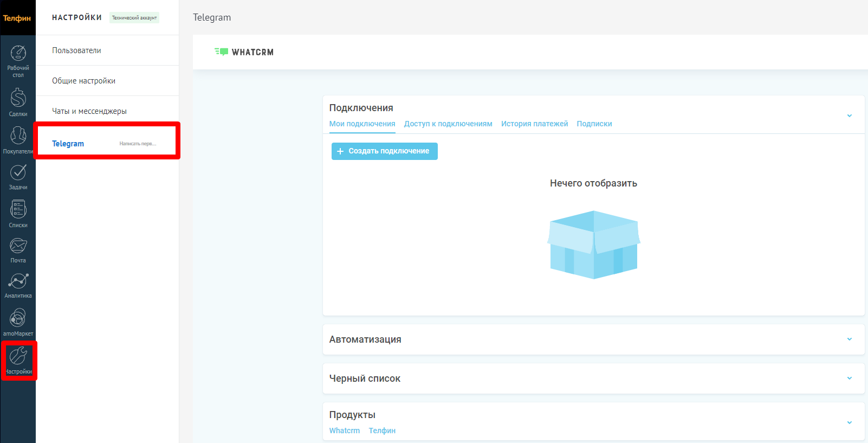Open Задачи checkmark icon
The width and height of the screenshot is (868, 443).
18,172
